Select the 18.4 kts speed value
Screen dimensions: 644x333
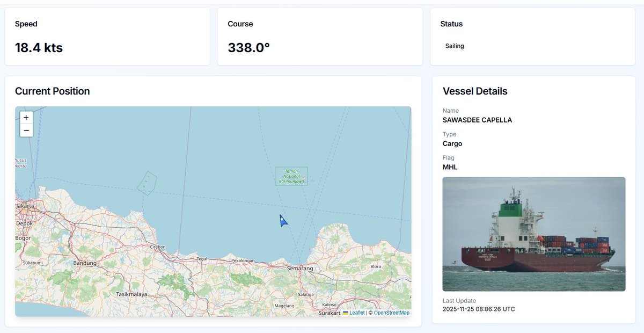tap(39, 48)
